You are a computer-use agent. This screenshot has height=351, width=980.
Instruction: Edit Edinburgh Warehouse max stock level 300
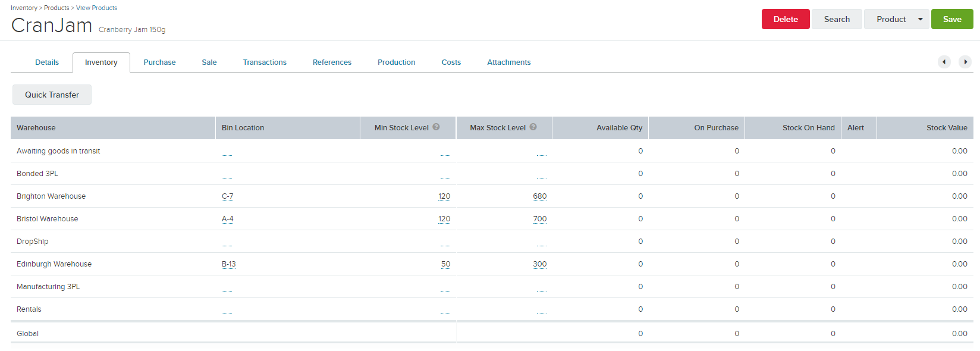(540, 264)
